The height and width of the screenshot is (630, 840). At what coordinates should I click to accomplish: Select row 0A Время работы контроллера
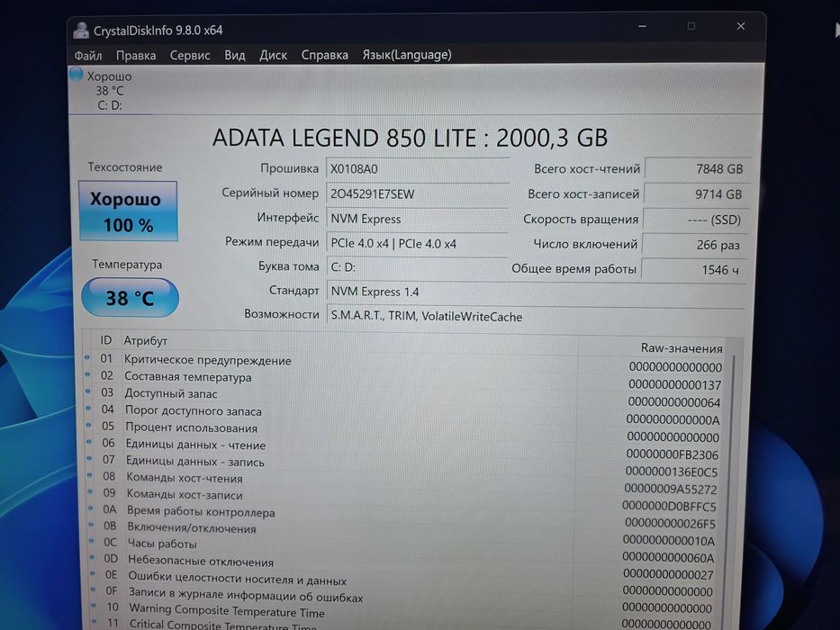click(403, 517)
